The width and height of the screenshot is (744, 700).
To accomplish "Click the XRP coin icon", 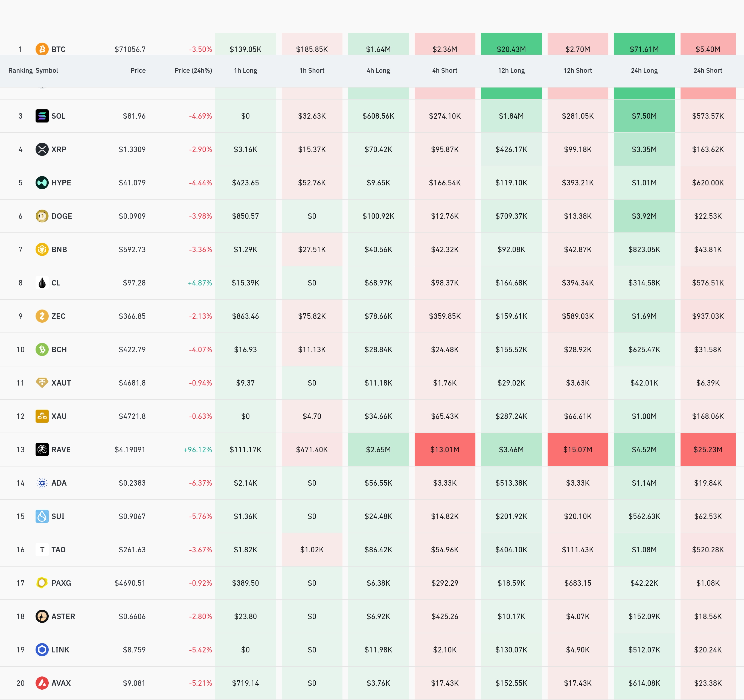I will click(x=42, y=149).
